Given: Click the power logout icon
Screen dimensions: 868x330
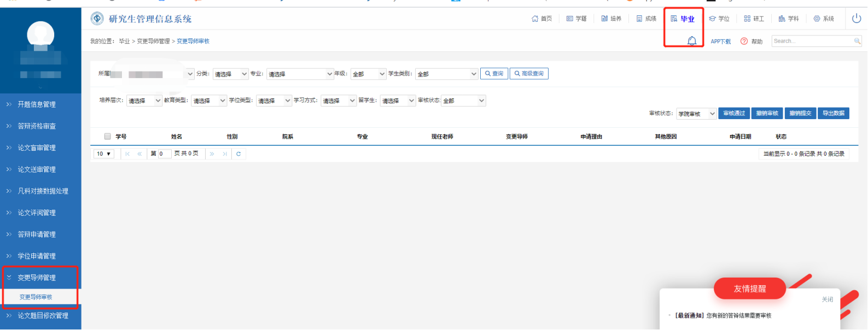Looking at the screenshot, I should click(857, 19).
